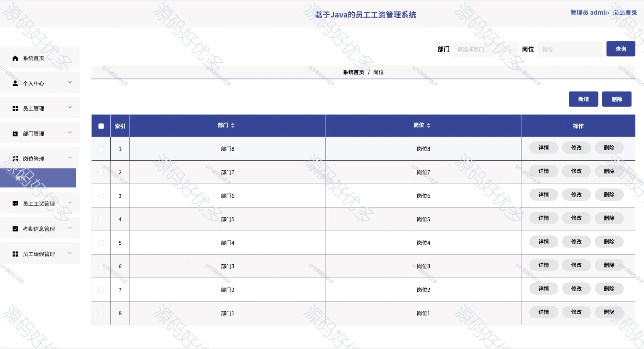Screen dimensions: 644x349
Task: Click inside the 岗位 search input field
Action: pos(570,49)
